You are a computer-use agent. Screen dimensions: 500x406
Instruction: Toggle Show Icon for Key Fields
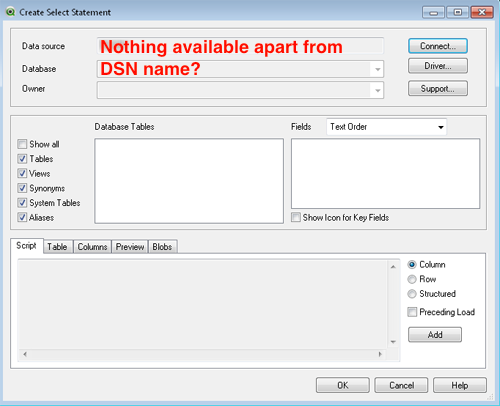pyautogui.click(x=296, y=217)
